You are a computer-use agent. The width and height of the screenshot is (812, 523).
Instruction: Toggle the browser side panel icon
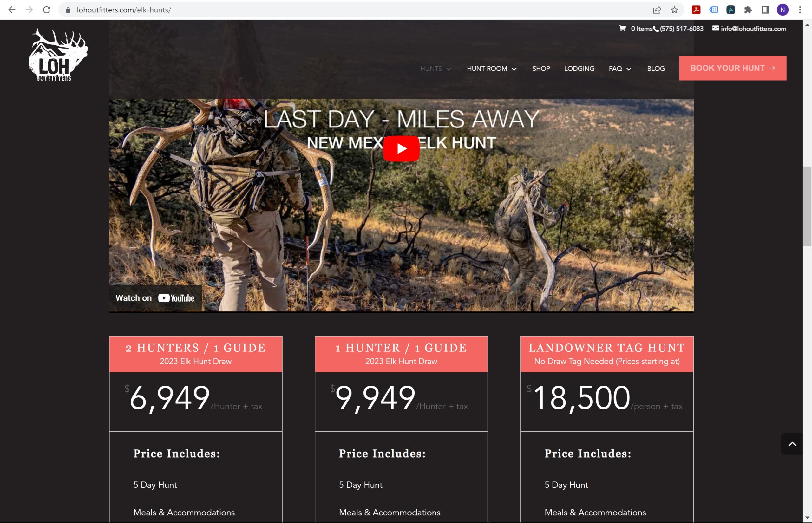tap(765, 10)
